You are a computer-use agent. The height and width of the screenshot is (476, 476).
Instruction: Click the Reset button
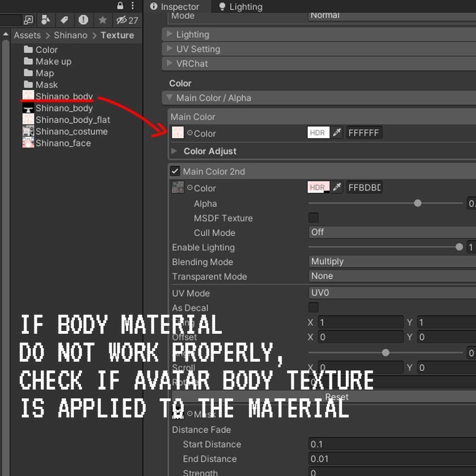[324, 397]
